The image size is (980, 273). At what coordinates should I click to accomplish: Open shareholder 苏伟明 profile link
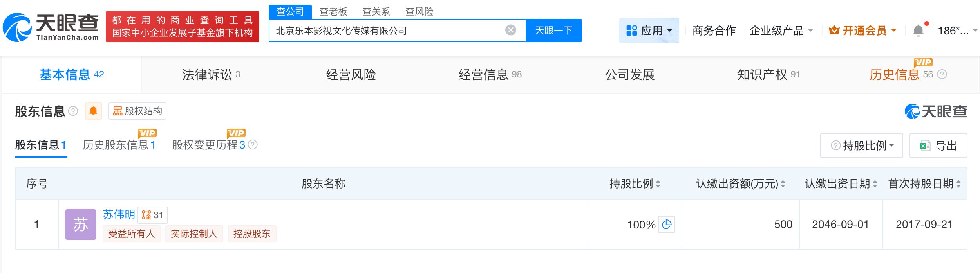click(x=119, y=214)
